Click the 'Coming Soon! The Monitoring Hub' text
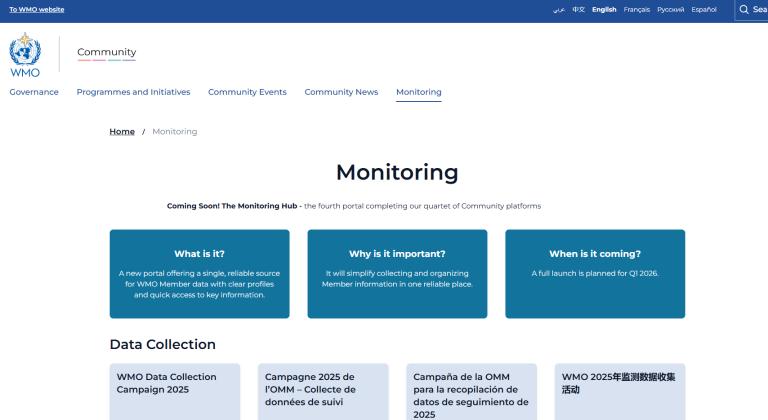 (x=232, y=206)
